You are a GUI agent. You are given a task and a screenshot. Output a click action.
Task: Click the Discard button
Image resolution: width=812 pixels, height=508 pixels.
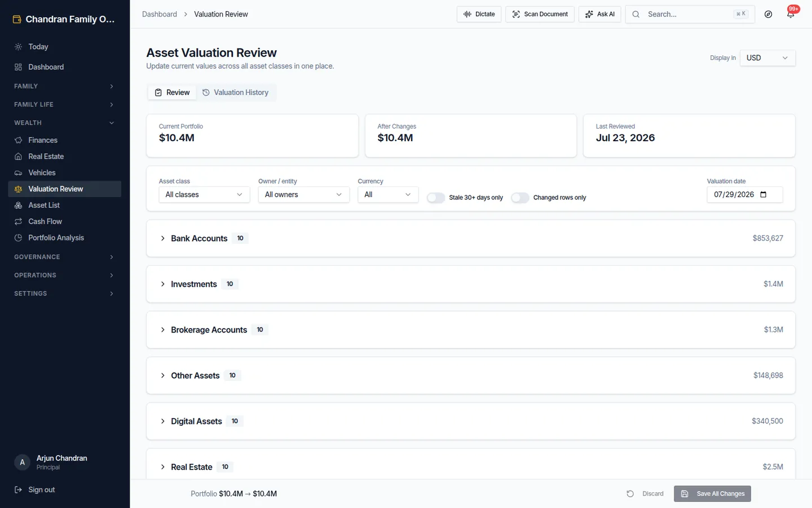[646, 494]
